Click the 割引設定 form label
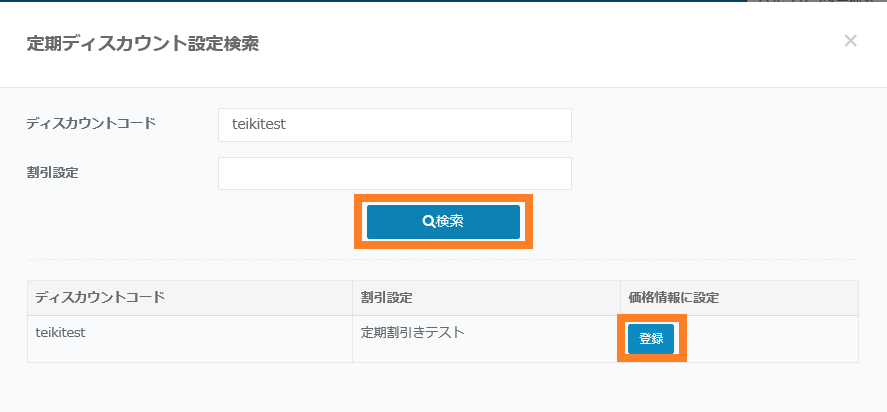 [52, 172]
